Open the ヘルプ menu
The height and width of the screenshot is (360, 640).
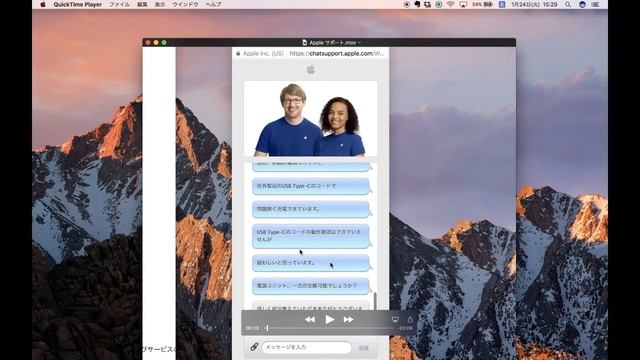(213, 4)
